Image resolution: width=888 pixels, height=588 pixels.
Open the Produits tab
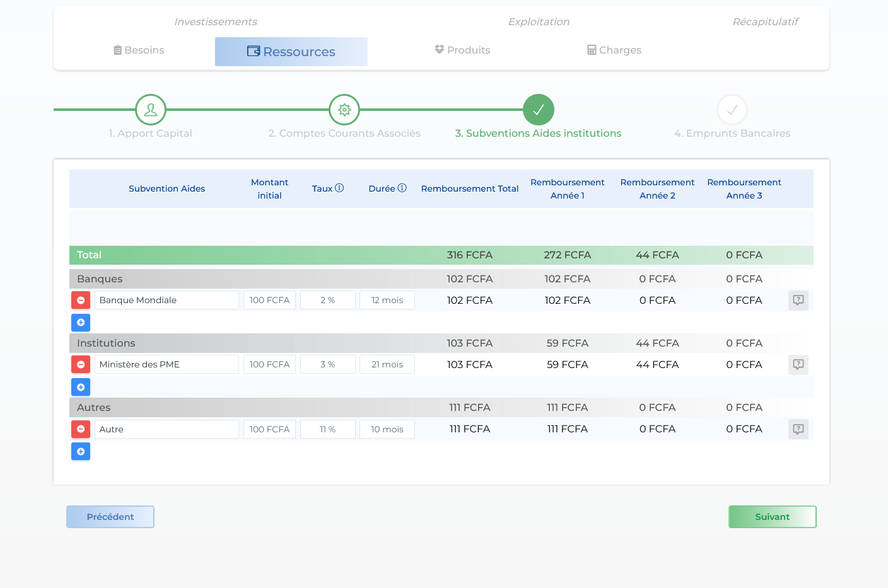[x=462, y=50]
